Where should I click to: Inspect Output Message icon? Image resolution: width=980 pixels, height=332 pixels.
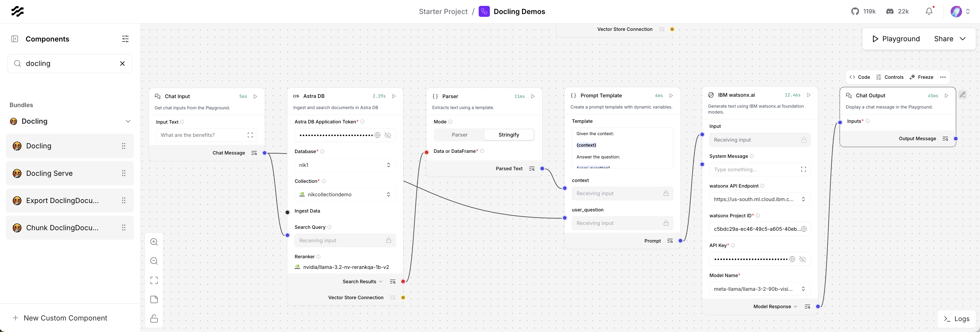click(945, 139)
